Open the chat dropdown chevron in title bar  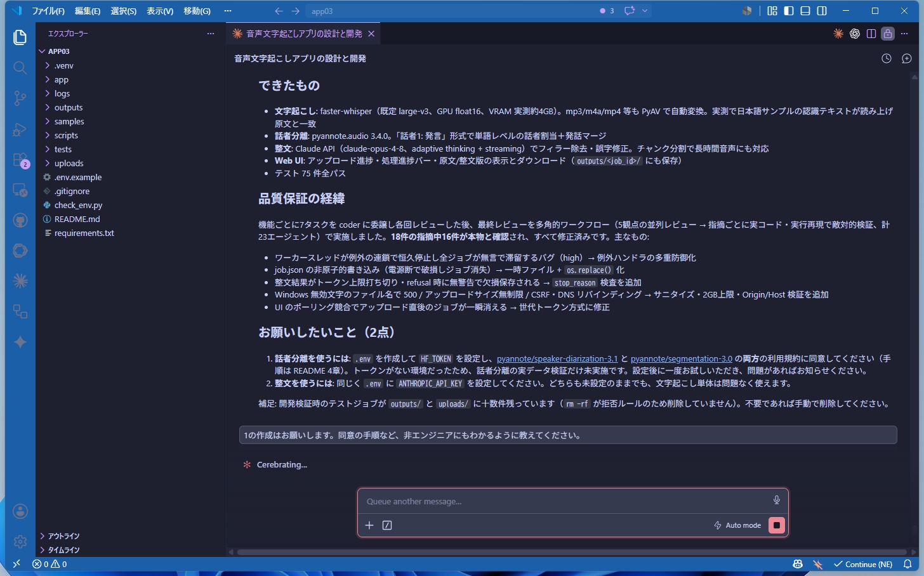coord(645,11)
